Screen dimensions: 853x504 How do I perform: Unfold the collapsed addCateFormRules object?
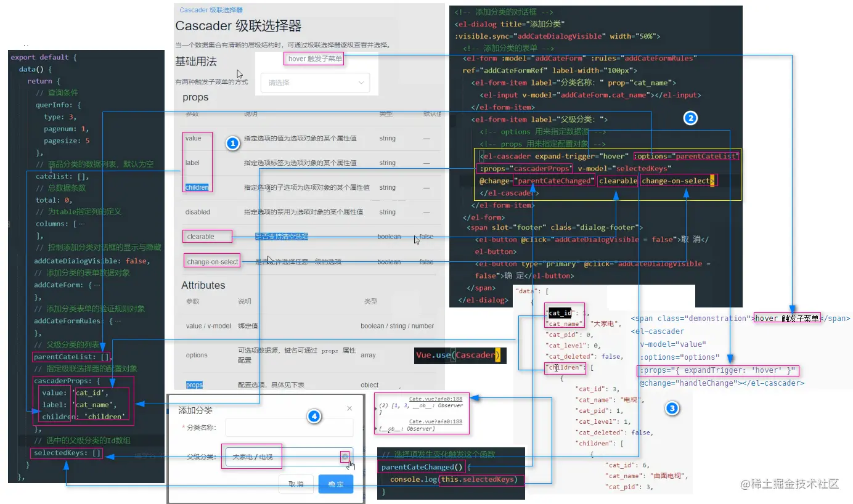pos(118,321)
